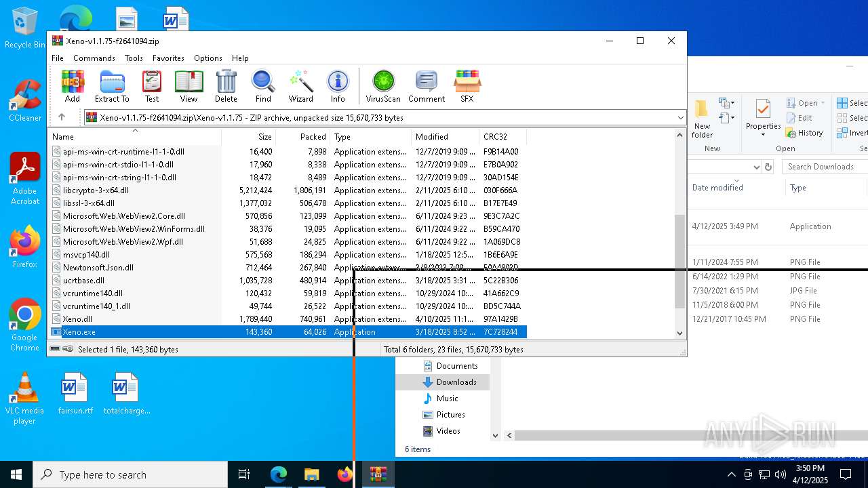Viewport: 868px width, 488px height.
Task: Click History in Explorer ribbon
Action: [805, 133]
